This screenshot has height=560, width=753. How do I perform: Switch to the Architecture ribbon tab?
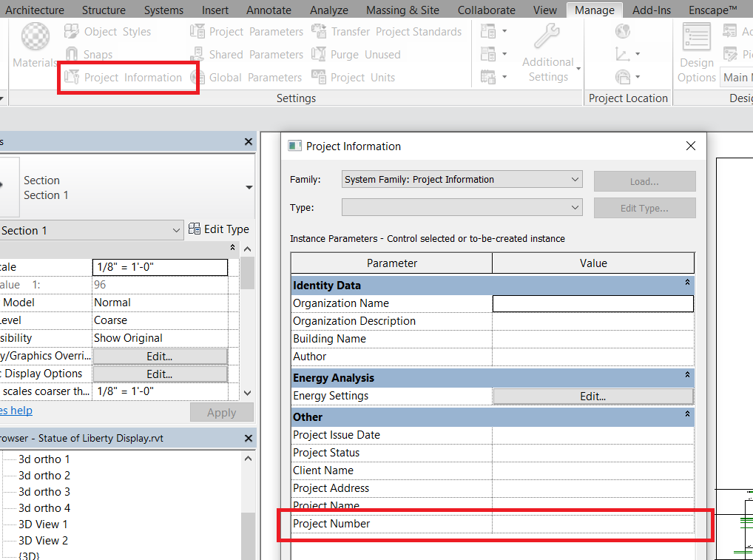(35, 10)
